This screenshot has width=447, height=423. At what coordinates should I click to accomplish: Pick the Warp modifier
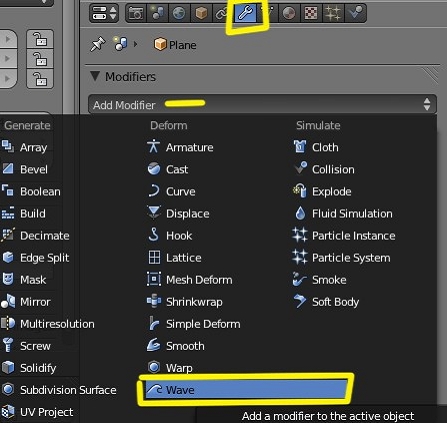click(170, 368)
